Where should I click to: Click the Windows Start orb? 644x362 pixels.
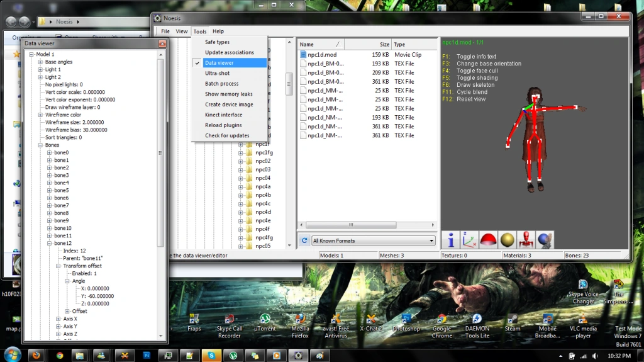pyautogui.click(x=12, y=355)
